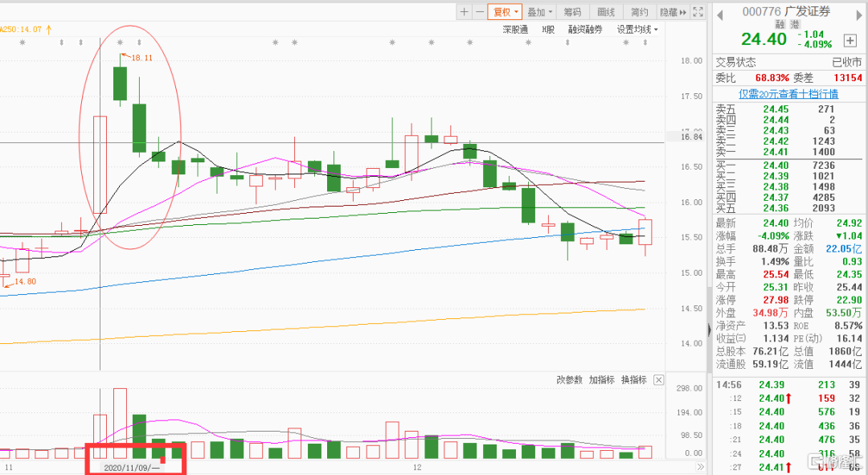
Task: Click the zoom out minus button in chart toolbar
Action: click(479, 12)
